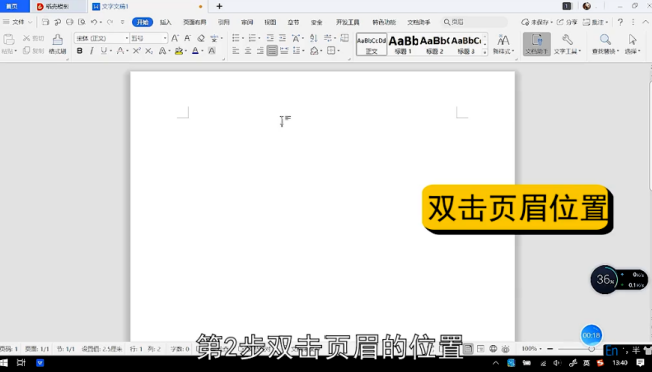
Task: Set paragraph to Align Left
Action: [236, 51]
